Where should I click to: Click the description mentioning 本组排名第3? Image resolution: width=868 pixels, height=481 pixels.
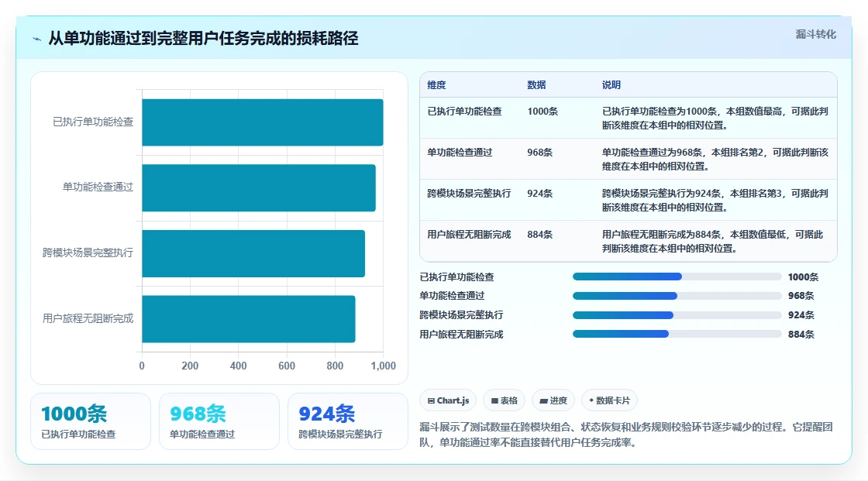click(x=715, y=200)
